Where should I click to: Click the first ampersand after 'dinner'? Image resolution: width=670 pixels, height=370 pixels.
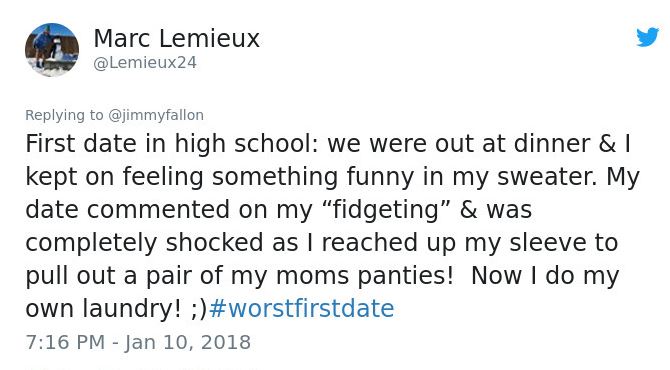[607, 144]
